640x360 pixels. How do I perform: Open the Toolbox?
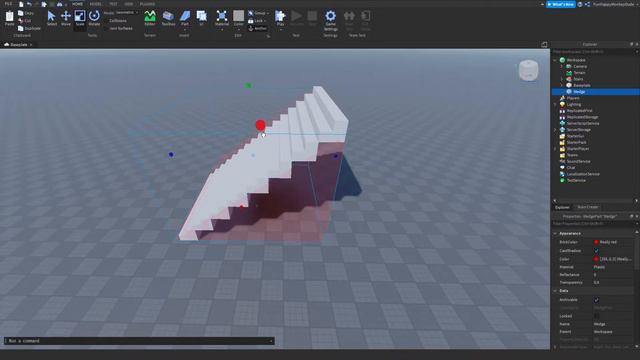168,18
